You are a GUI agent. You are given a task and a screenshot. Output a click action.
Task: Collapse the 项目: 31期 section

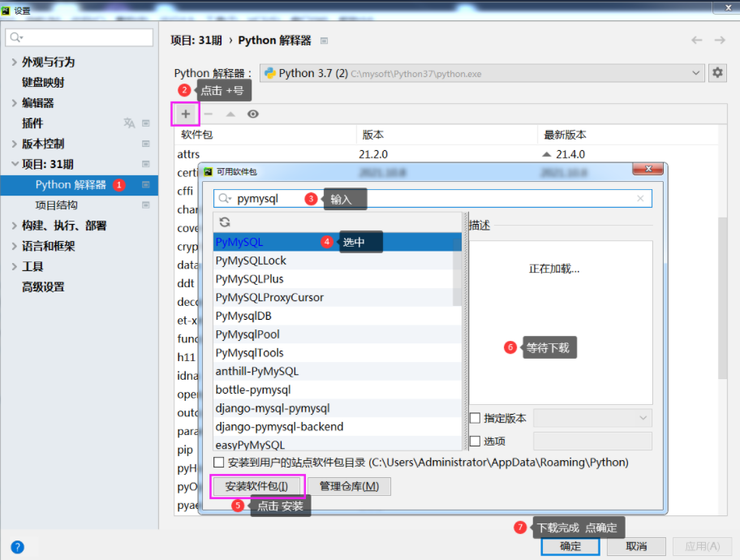15,164
